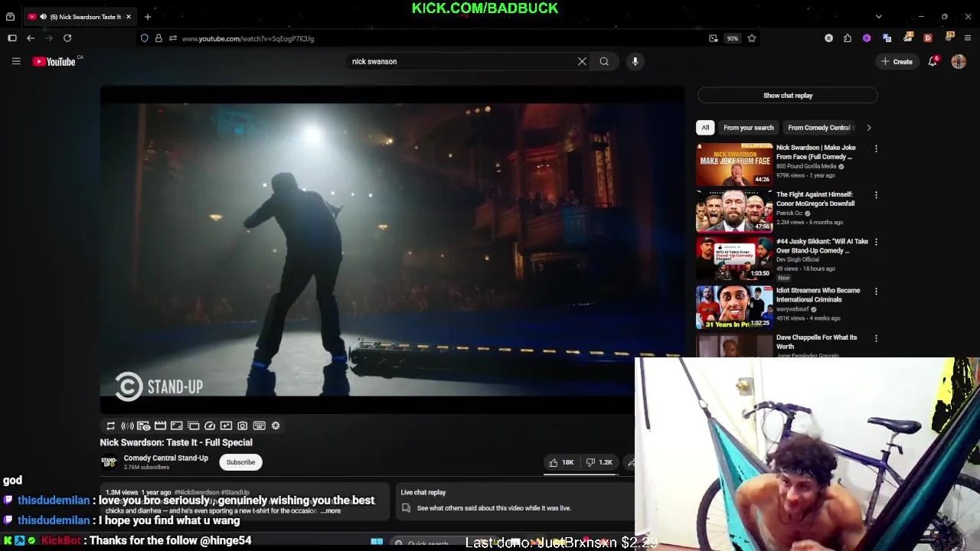Open the extensions puzzle piece icon

pos(848,38)
